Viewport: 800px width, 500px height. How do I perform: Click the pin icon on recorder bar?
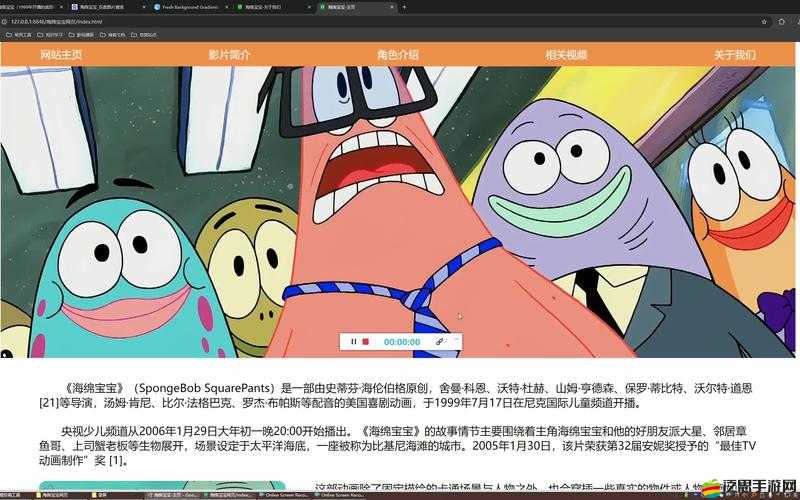pos(439,341)
